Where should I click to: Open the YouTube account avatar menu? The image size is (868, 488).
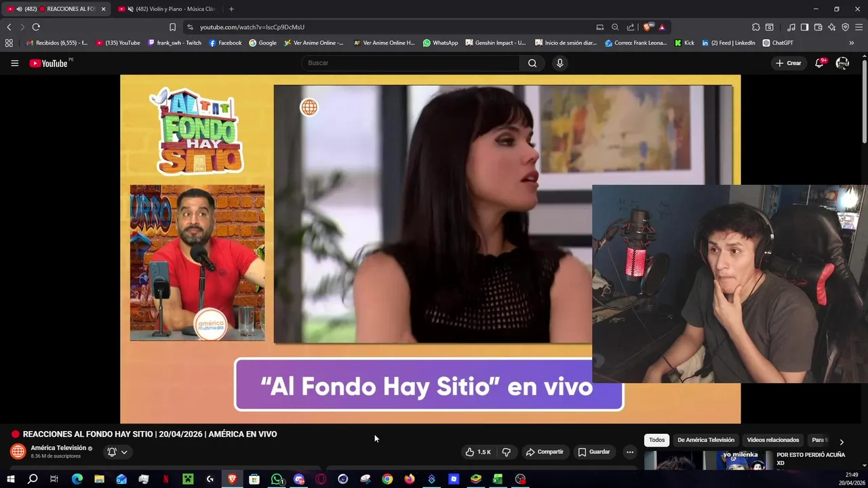[x=842, y=63]
